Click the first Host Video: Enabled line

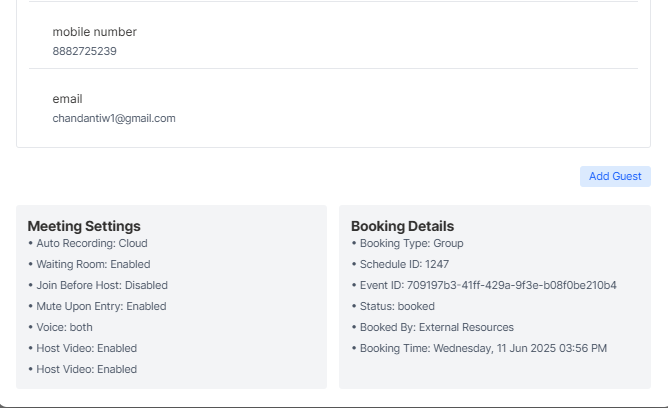85,348
